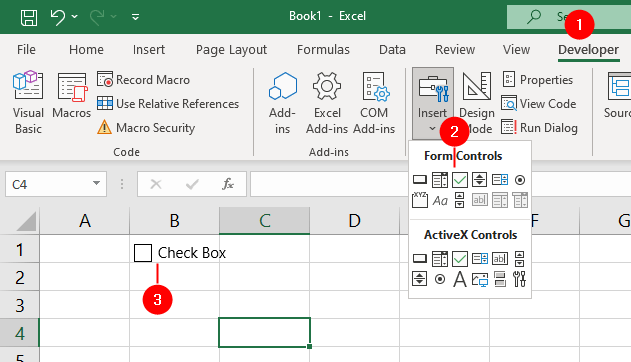Select Form Controls Option Button icon
Viewport: 631px width, 362px height.
click(x=520, y=180)
